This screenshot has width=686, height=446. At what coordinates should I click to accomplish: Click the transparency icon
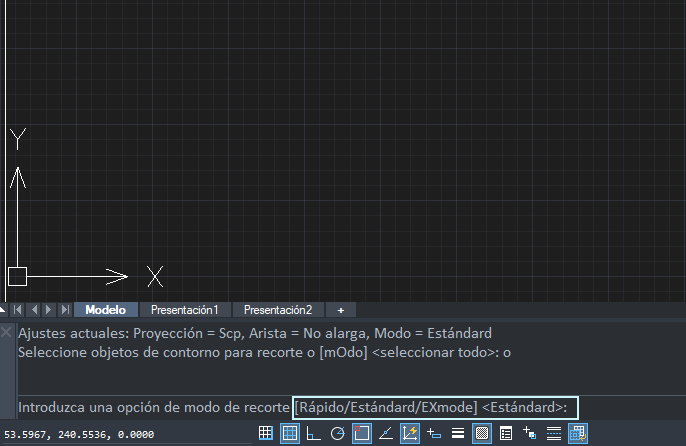[x=481, y=433]
